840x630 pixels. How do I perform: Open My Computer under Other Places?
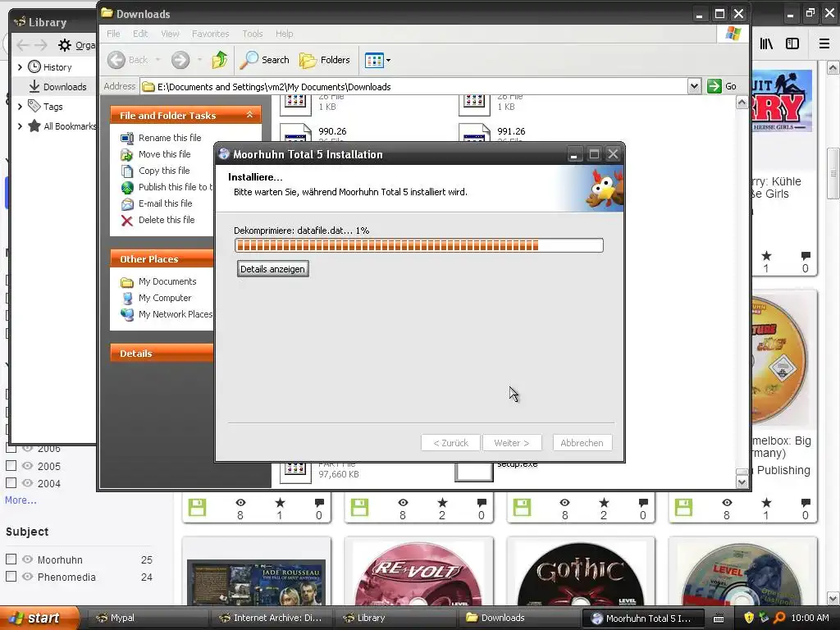tap(164, 298)
